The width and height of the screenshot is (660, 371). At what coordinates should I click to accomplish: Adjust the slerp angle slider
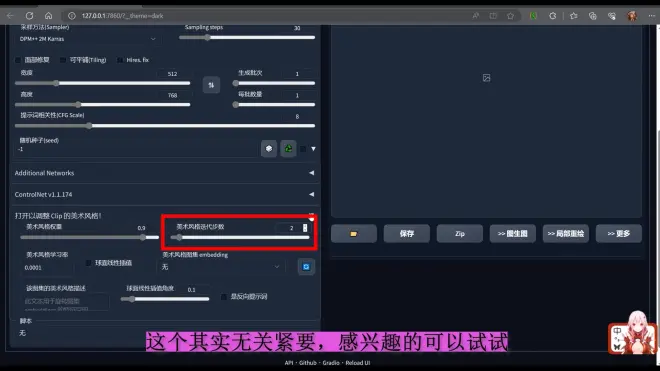165,299
